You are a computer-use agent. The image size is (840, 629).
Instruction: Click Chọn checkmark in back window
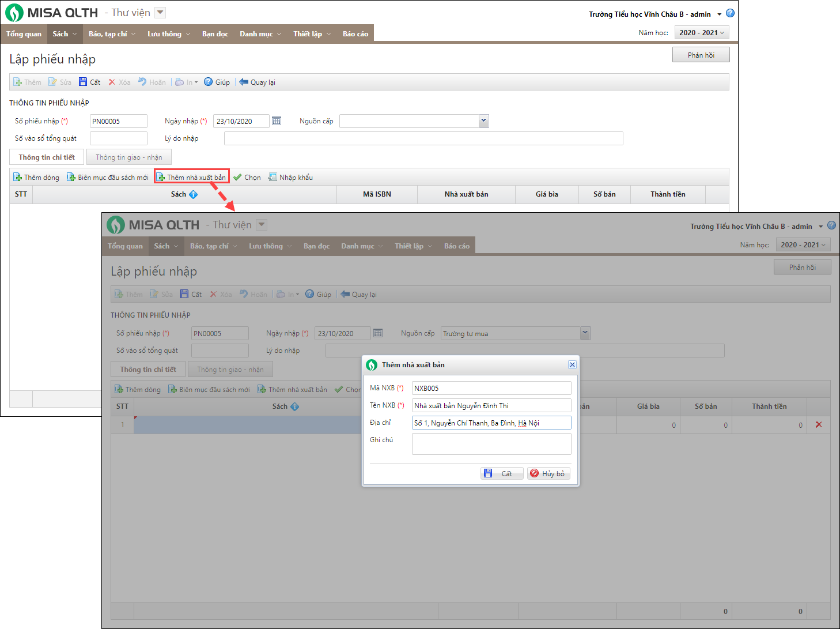point(247,178)
